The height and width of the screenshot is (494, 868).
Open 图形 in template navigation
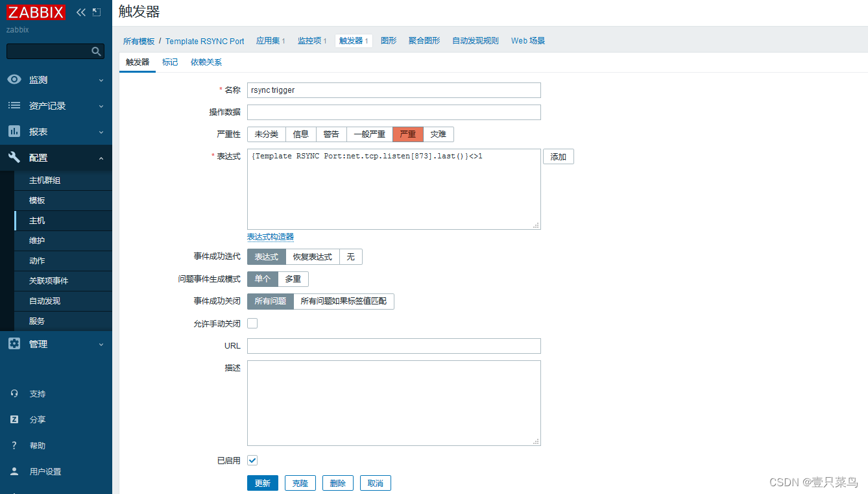389,40
